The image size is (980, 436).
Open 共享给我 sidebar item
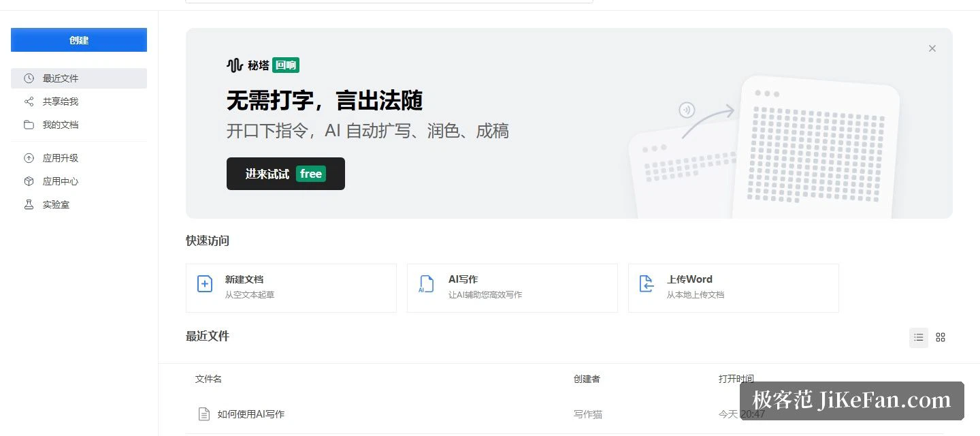pos(79,102)
